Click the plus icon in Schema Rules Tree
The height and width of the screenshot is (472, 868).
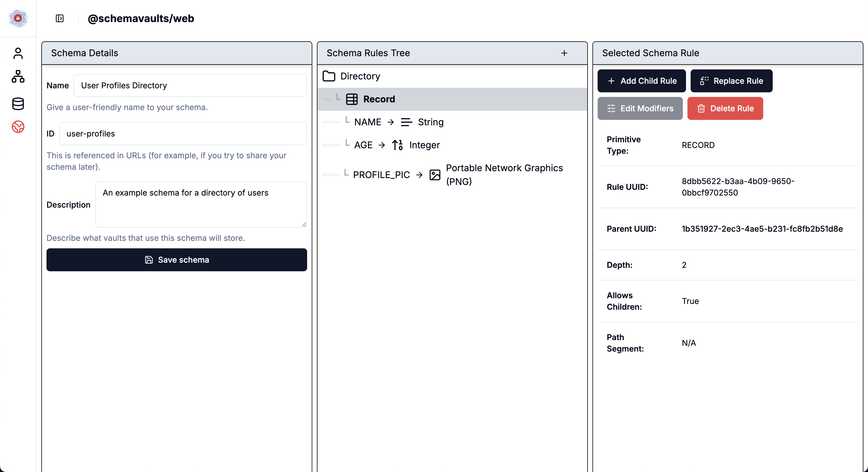point(564,53)
